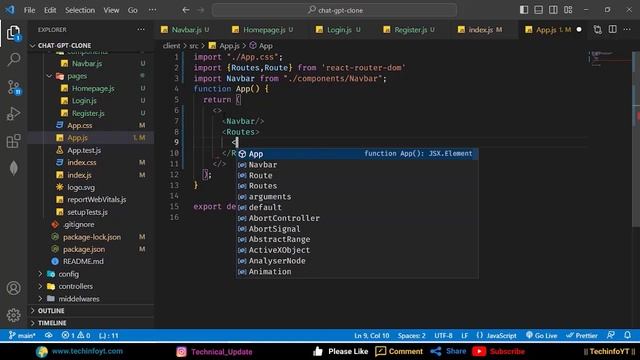Expand the TIMELINE section

tap(52, 323)
